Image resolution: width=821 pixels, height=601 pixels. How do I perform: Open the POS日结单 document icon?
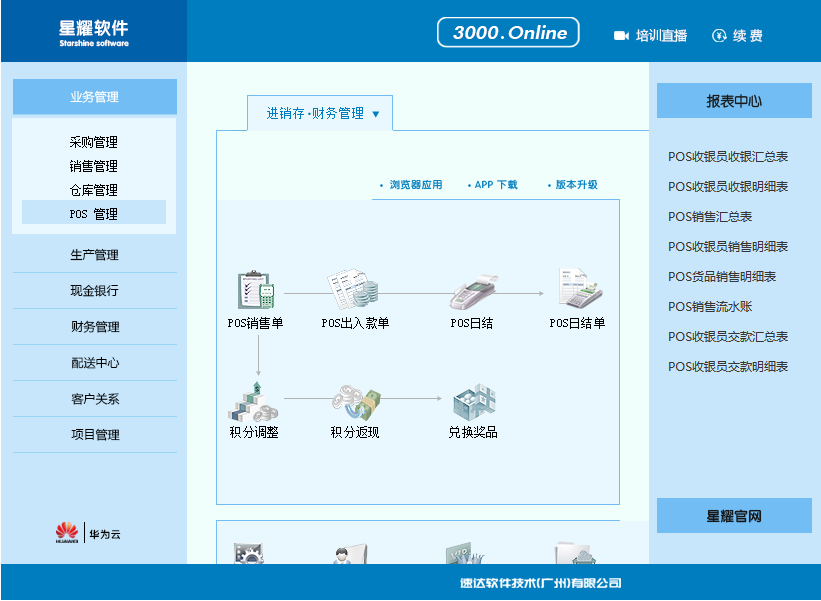pyautogui.click(x=580, y=287)
